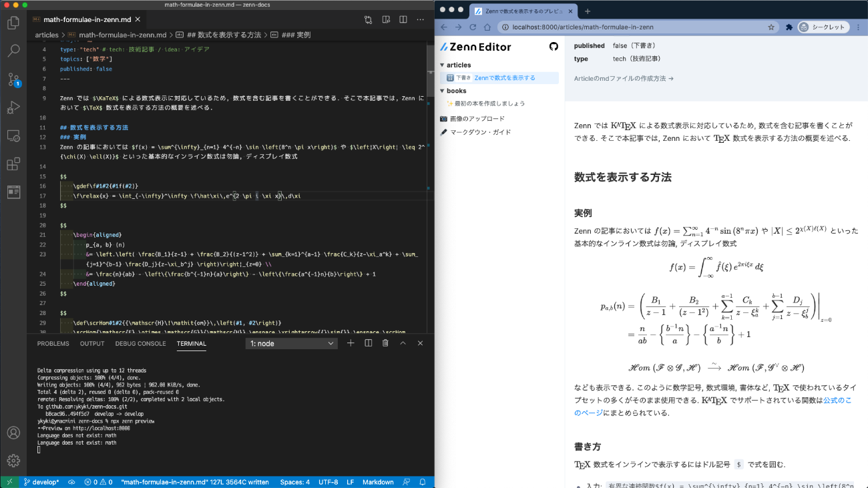Close the Zenn preview browser tab
Viewport: 868px width, 488px height.
pos(570,11)
